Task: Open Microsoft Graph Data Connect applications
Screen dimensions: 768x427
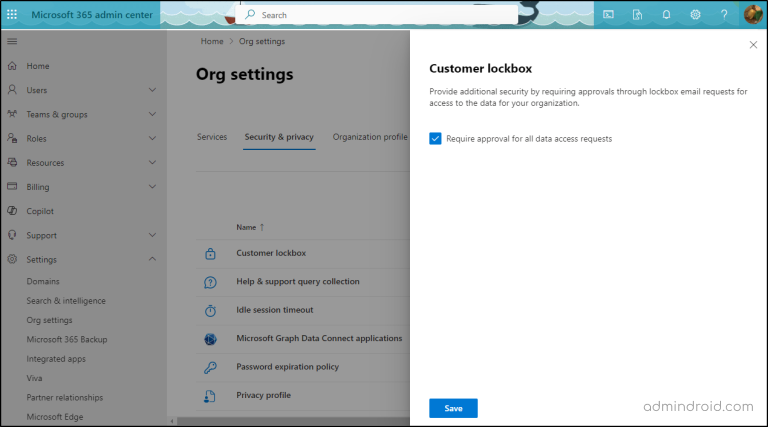Action: 319,338
